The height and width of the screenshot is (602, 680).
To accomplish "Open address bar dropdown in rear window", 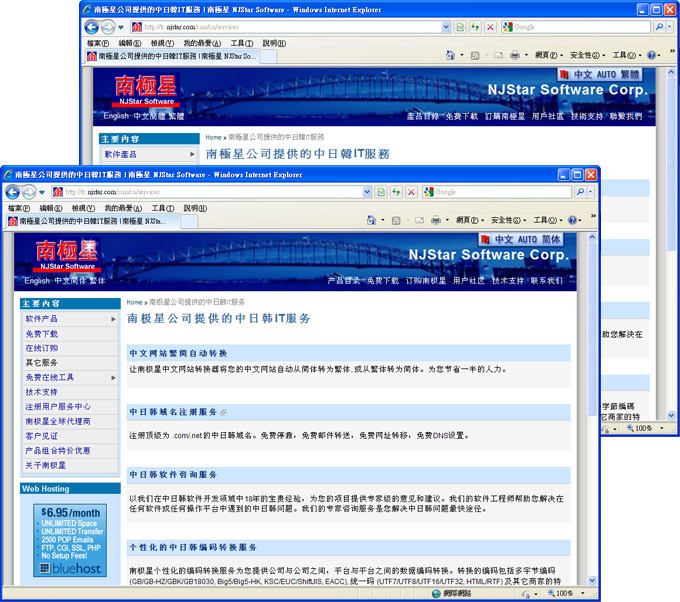I will click(x=446, y=27).
